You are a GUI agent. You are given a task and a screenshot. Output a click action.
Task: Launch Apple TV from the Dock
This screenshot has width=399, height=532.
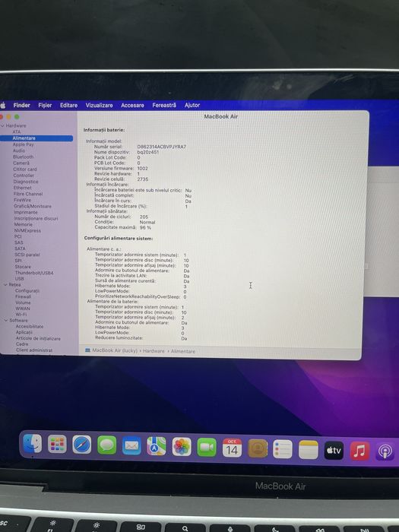tap(334, 450)
